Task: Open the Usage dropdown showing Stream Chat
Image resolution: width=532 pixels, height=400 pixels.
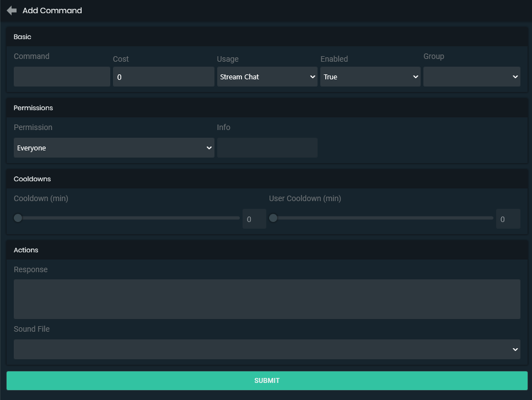Action: (267, 77)
